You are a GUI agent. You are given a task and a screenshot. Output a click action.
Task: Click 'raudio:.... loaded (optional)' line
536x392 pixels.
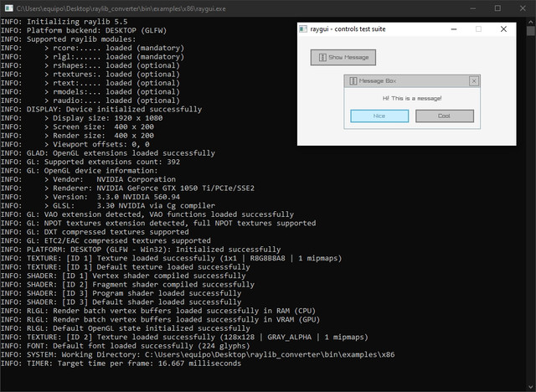90,101
